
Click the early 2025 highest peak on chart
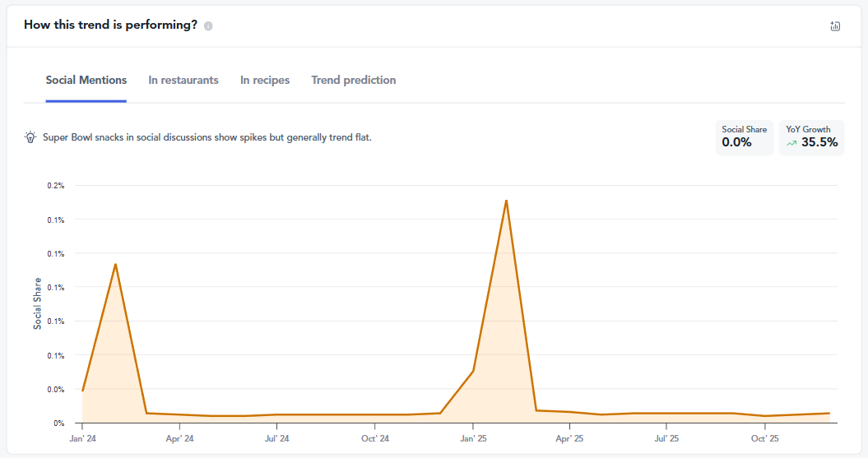point(506,200)
